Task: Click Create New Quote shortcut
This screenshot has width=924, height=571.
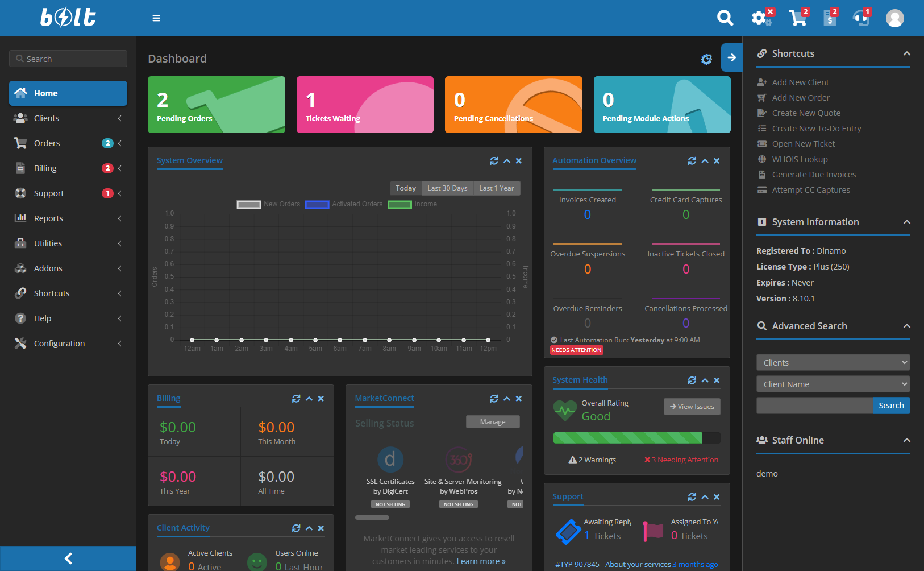Action: [806, 113]
